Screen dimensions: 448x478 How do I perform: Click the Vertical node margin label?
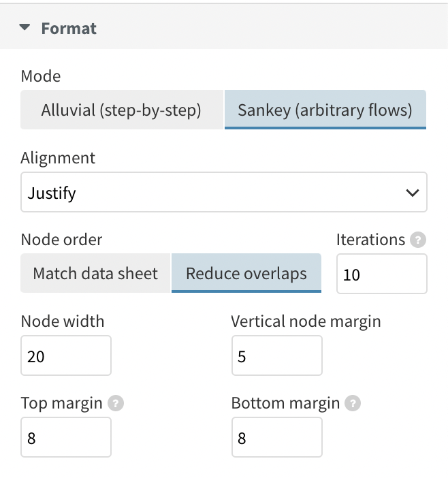pos(306,321)
